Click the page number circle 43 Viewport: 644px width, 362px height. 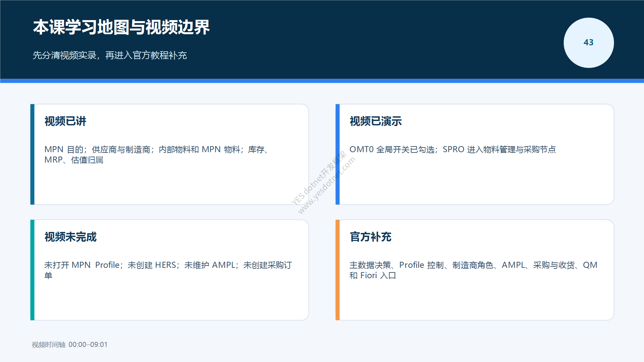[589, 43]
